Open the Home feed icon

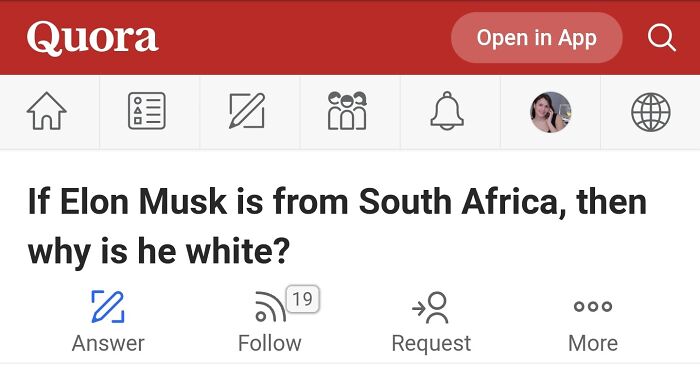pos(46,111)
